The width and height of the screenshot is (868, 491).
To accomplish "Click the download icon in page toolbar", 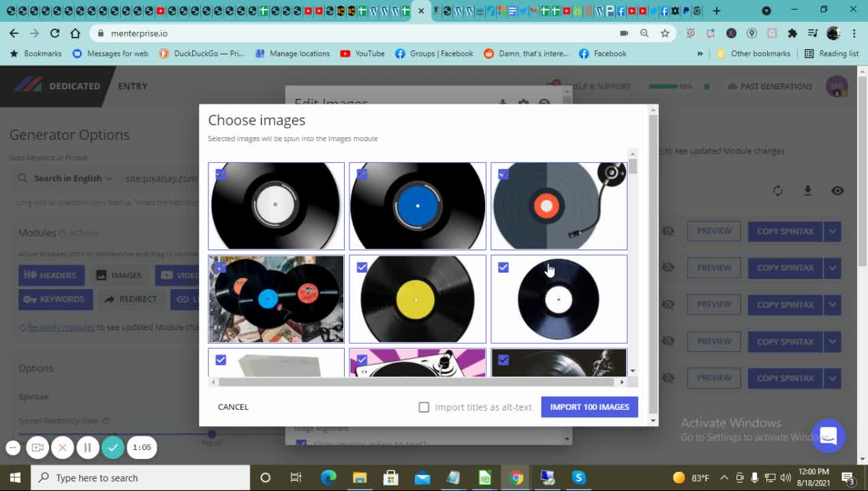I will click(807, 191).
